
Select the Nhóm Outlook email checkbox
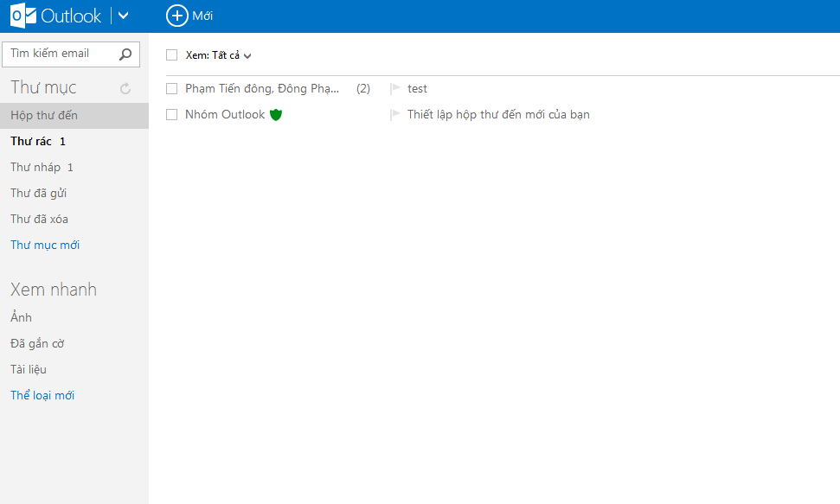click(x=171, y=114)
